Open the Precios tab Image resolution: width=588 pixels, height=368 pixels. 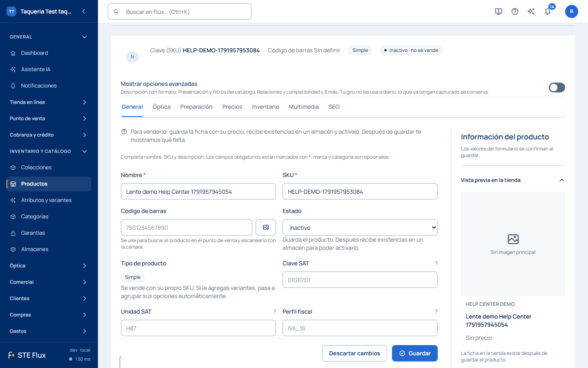[232, 107]
